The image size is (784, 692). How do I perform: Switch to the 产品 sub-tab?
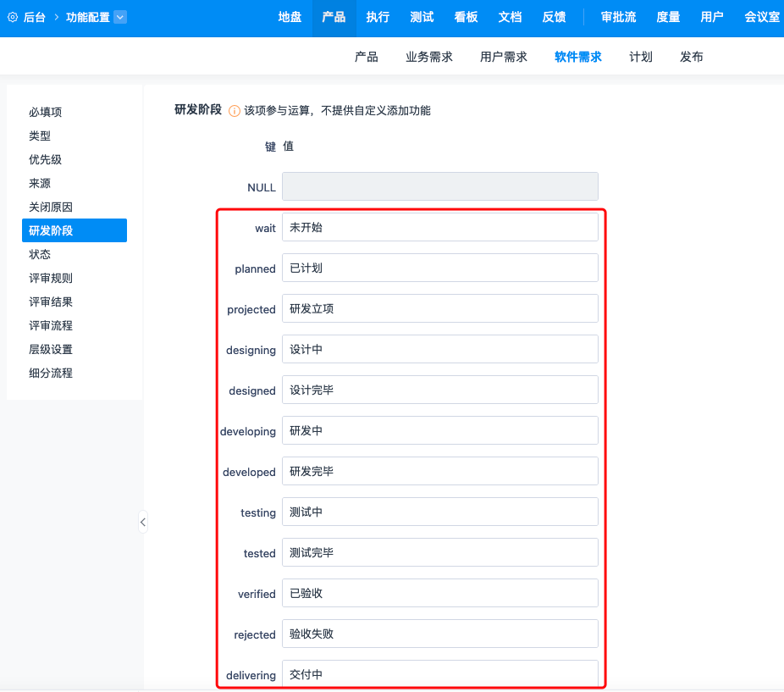click(366, 57)
